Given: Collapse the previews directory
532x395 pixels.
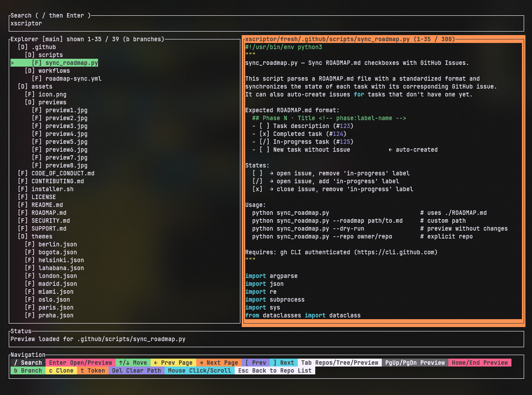Looking at the screenshot, I should point(46,102).
